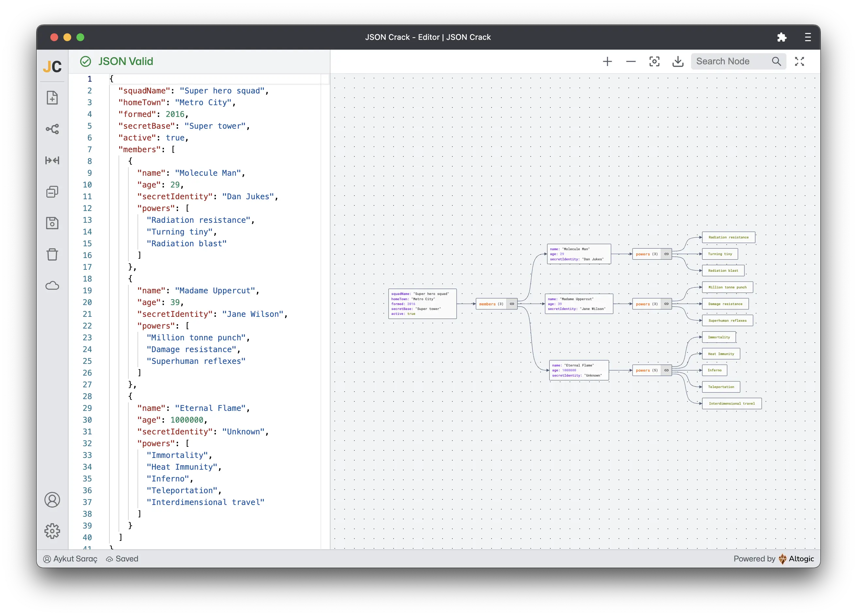
Task: Center the graph view with the focus icon
Action: [x=655, y=62]
